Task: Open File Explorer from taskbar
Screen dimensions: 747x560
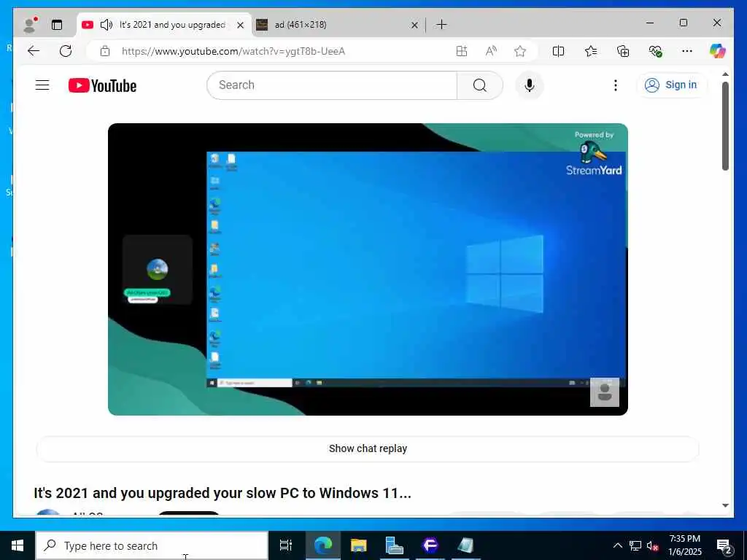Action: [x=359, y=545]
